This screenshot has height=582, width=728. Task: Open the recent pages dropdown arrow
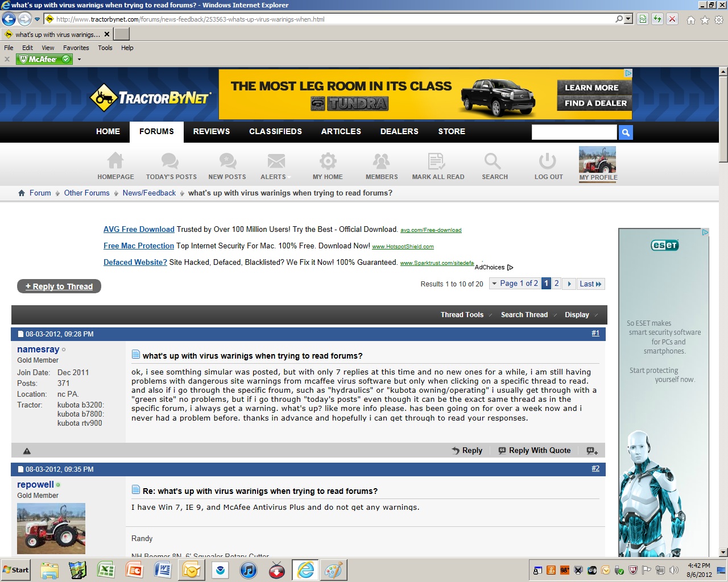[38, 19]
